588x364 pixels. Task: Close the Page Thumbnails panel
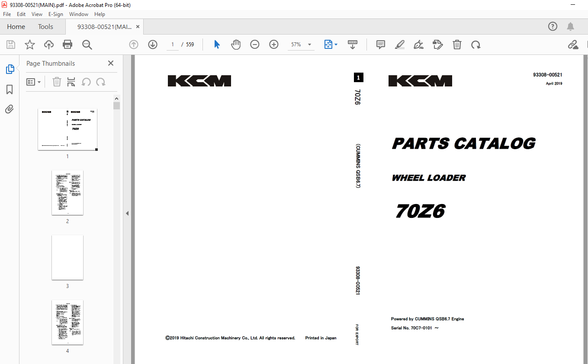click(x=111, y=63)
